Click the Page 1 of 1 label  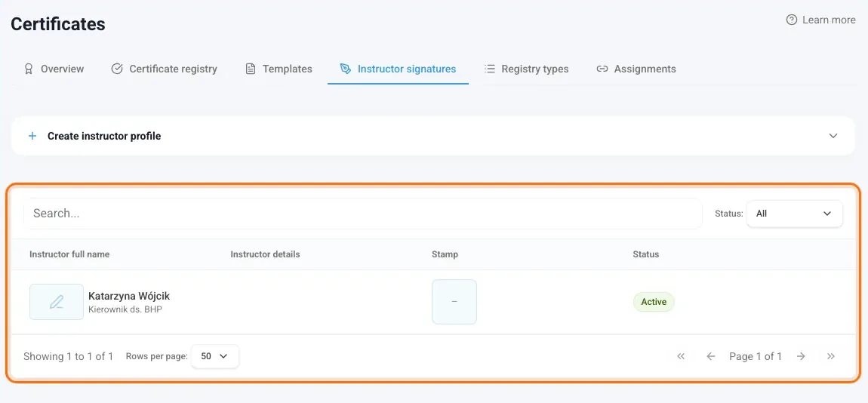coord(756,356)
